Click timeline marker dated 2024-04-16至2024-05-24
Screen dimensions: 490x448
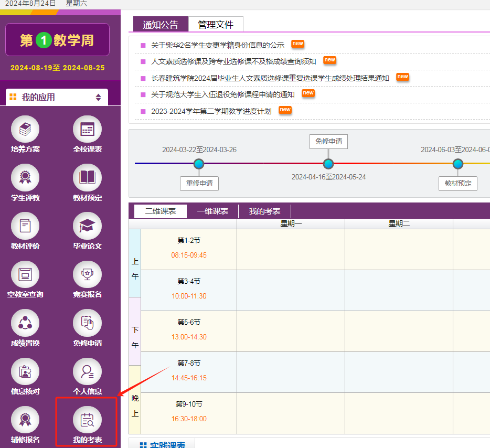328,164
